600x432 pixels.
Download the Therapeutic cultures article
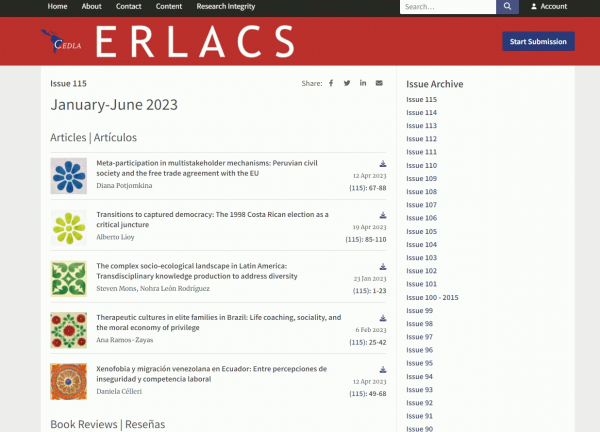383,318
